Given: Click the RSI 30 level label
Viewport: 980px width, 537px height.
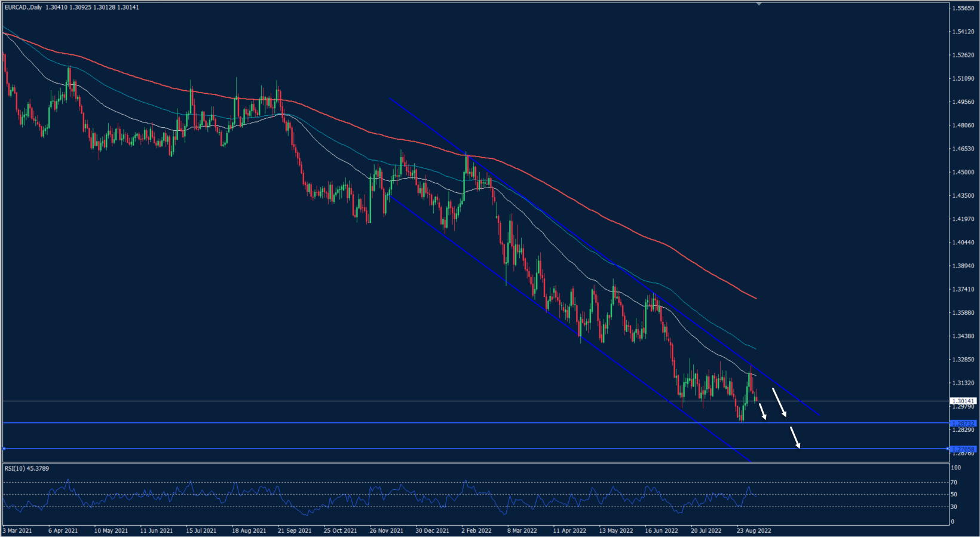Looking at the screenshot, I should pyautogui.click(x=954, y=507).
